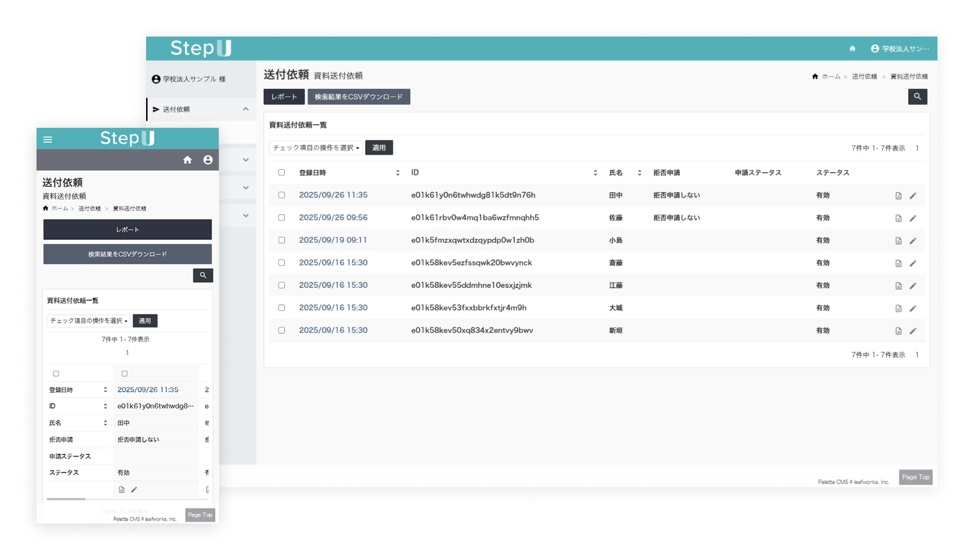Open the magnifier search icon on desktop view
This screenshot has width=974, height=560.
917,97
